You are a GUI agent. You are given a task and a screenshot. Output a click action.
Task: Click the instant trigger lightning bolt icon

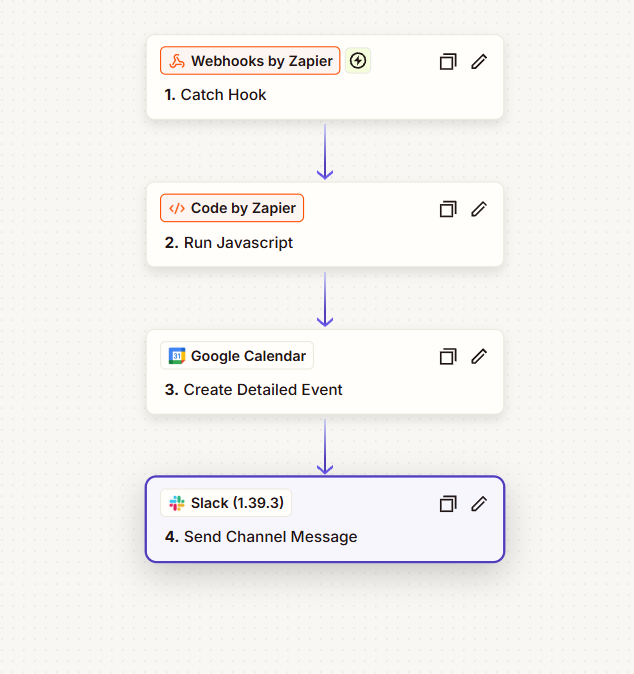[x=358, y=61]
